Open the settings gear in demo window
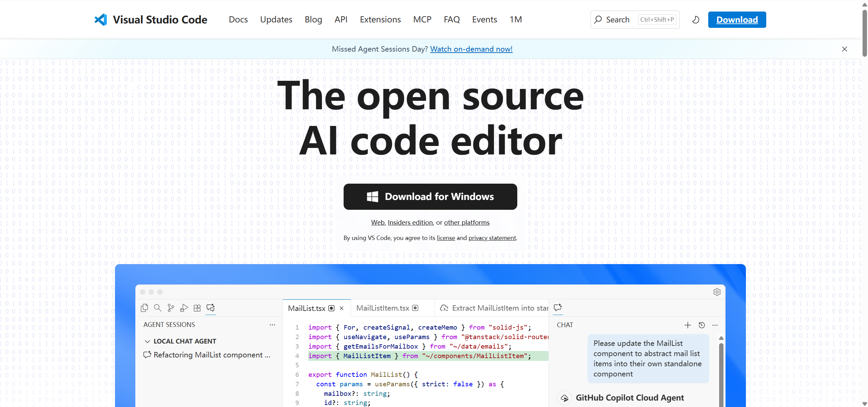The height and width of the screenshot is (407, 868). pyautogui.click(x=717, y=292)
